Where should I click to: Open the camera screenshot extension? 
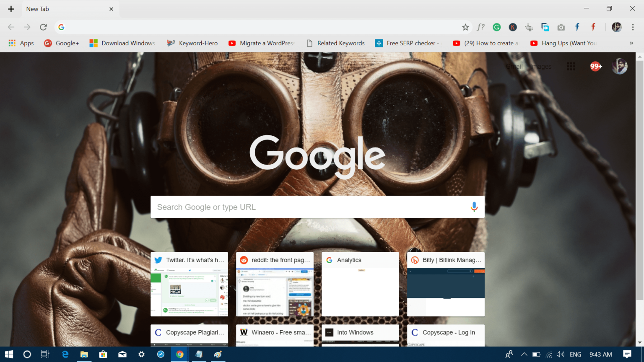point(561,27)
